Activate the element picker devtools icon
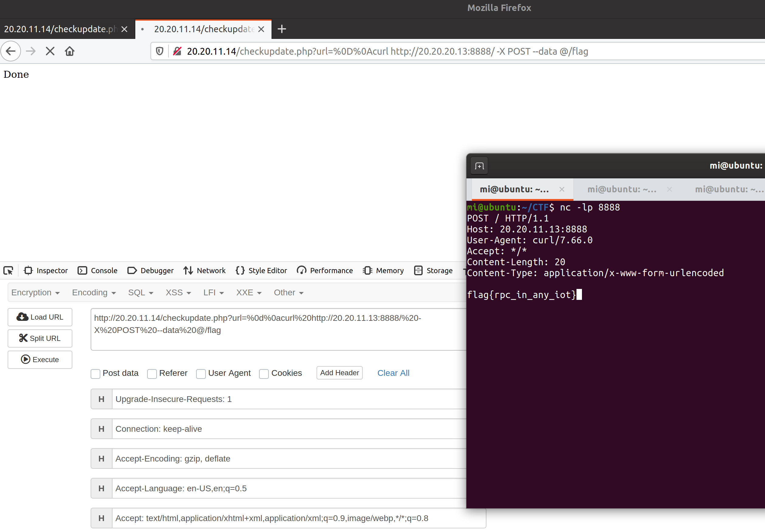This screenshot has width=765, height=532. [x=8, y=271]
